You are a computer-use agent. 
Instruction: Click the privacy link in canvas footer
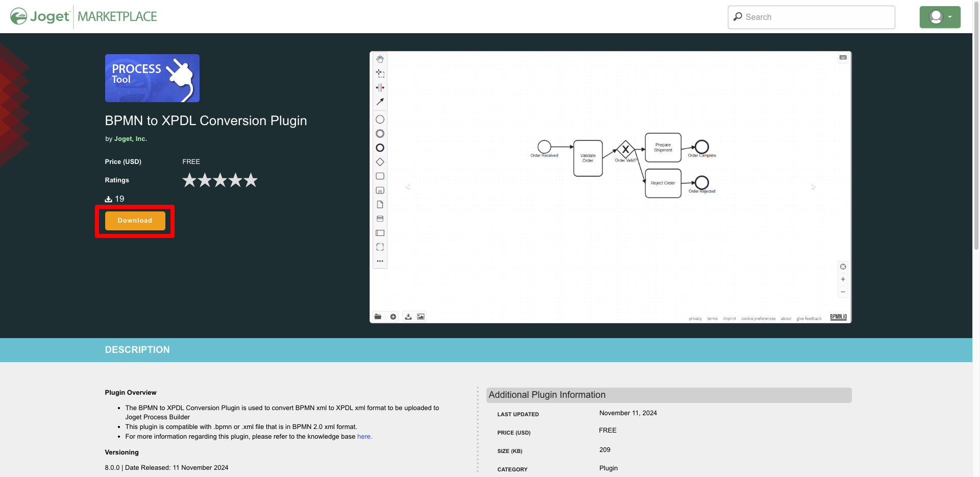(695, 319)
